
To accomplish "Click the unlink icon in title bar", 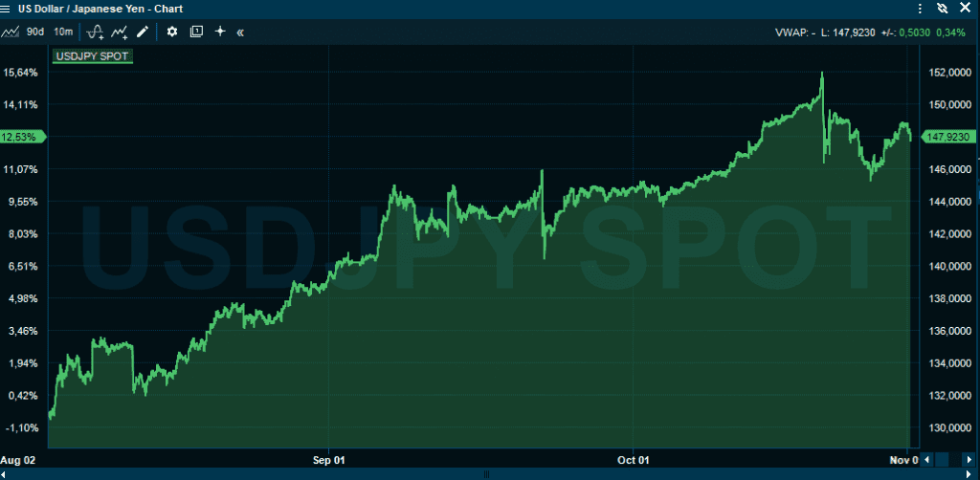I will tap(943, 9).
